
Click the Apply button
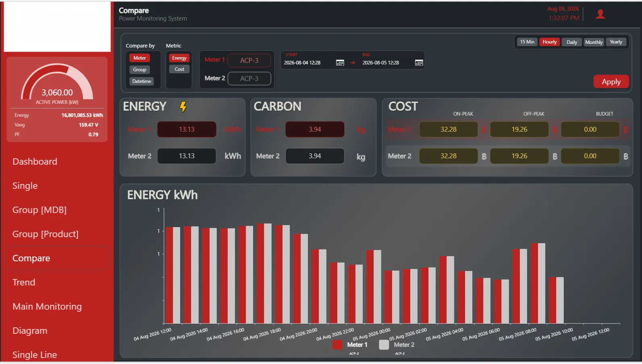611,82
